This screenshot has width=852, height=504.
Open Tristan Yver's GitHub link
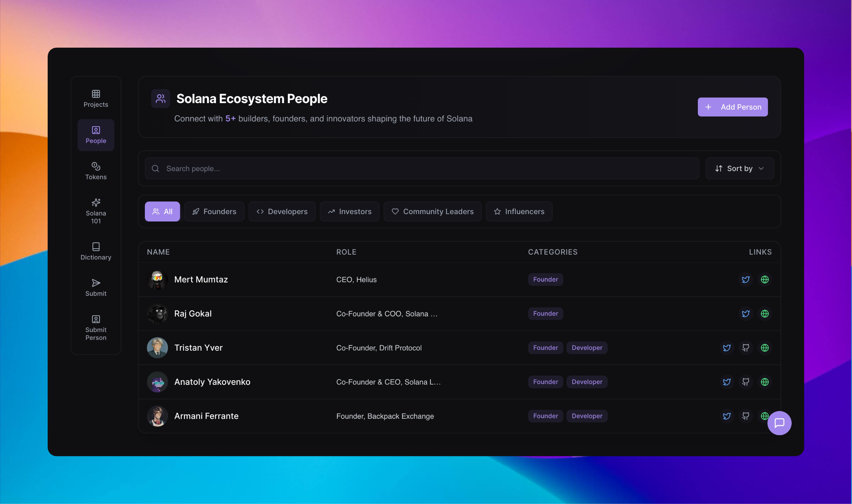click(745, 348)
